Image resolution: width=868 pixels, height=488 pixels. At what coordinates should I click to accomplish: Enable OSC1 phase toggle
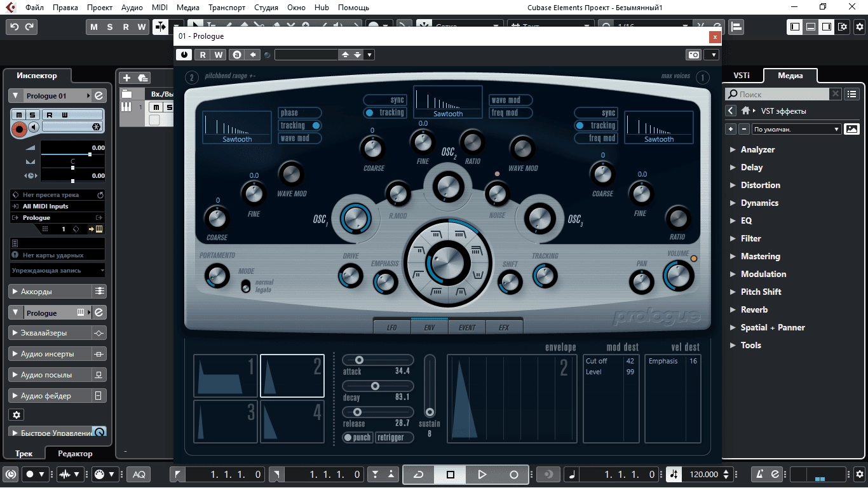tap(299, 113)
